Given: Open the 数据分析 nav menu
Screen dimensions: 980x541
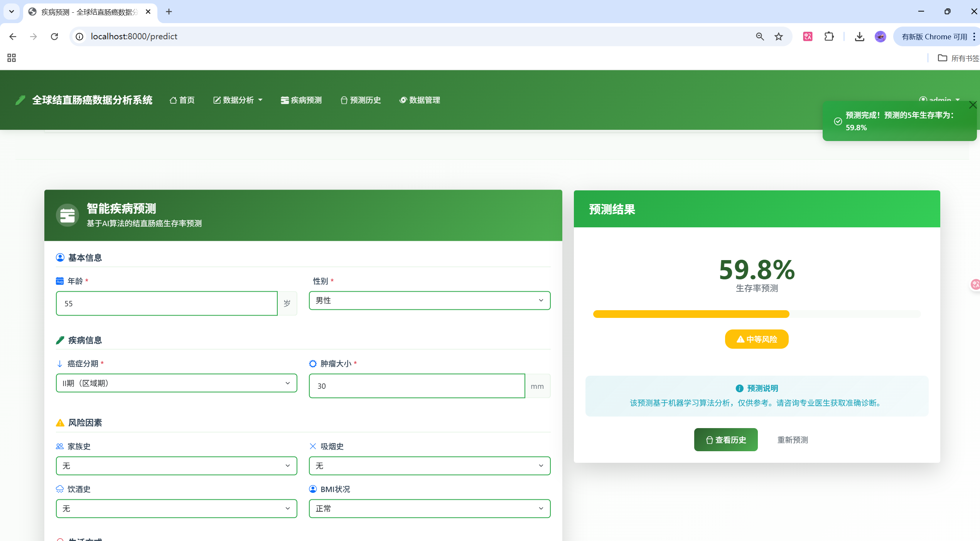Looking at the screenshot, I should click(x=238, y=100).
